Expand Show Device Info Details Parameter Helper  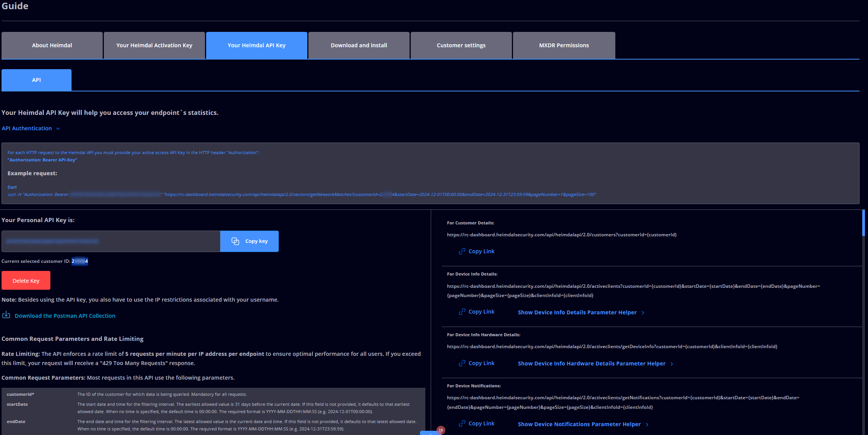tap(581, 312)
